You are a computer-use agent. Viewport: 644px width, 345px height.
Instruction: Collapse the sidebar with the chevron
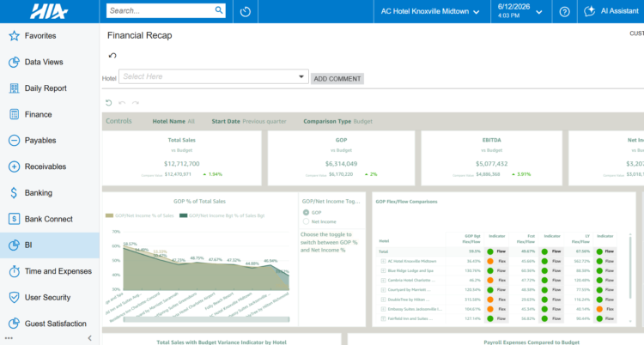pos(90,338)
